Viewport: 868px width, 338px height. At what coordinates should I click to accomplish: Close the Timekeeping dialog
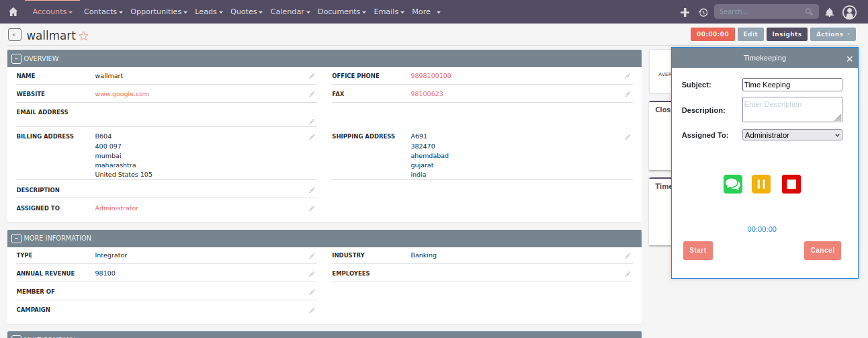click(x=849, y=59)
